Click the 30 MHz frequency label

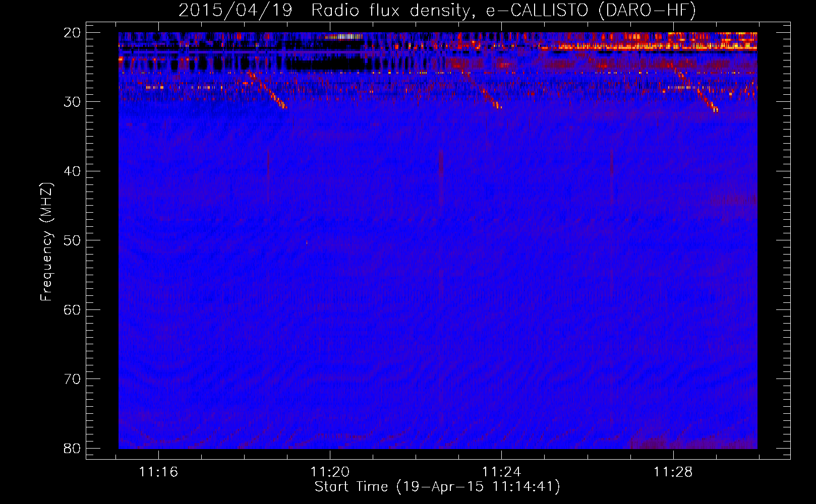click(72, 102)
